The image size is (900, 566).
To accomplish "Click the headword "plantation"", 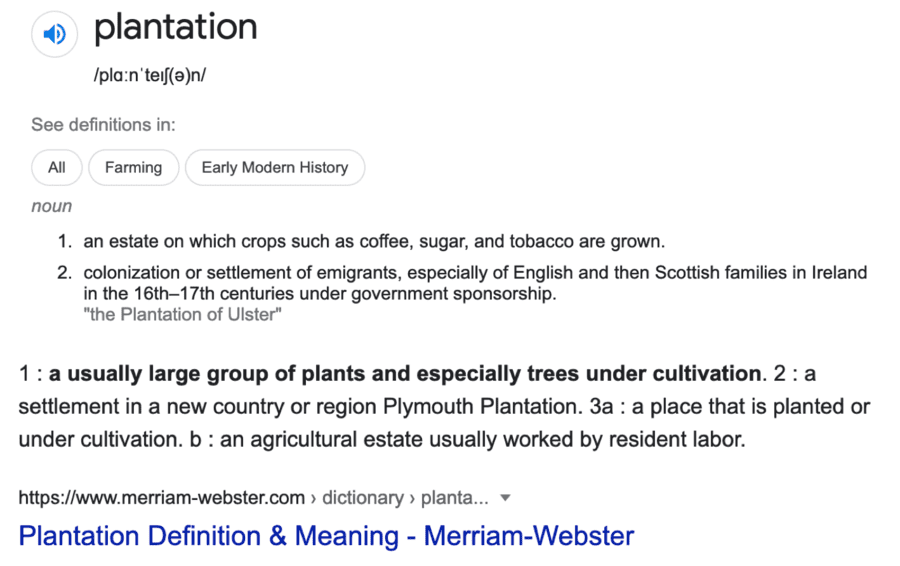I will click(175, 28).
